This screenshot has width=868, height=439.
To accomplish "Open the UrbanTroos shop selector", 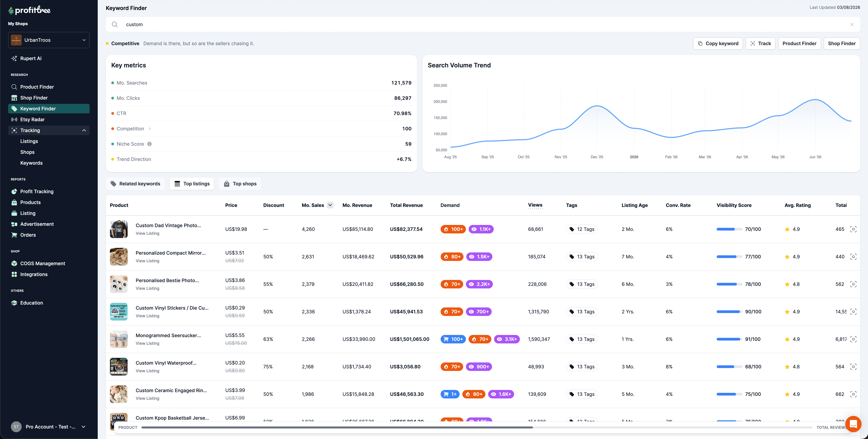I will (49, 40).
